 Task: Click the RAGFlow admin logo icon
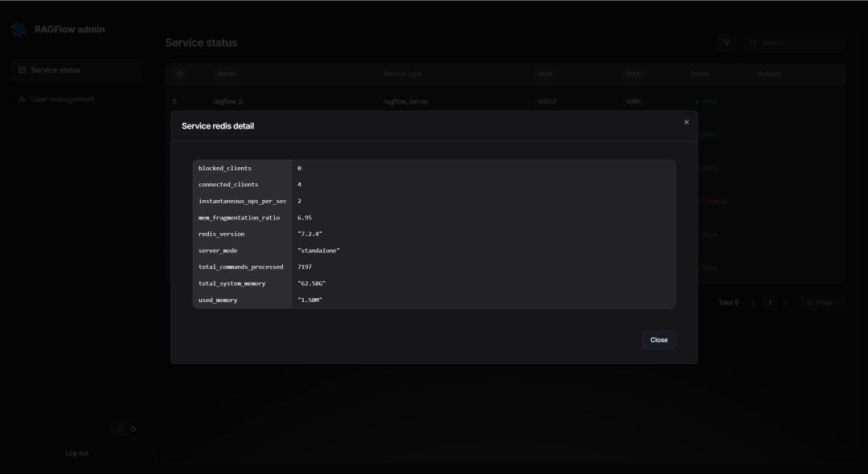pos(18,30)
